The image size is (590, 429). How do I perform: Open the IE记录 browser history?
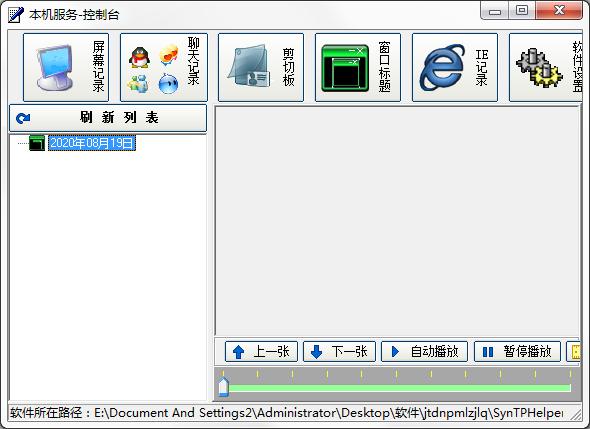point(455,67)
